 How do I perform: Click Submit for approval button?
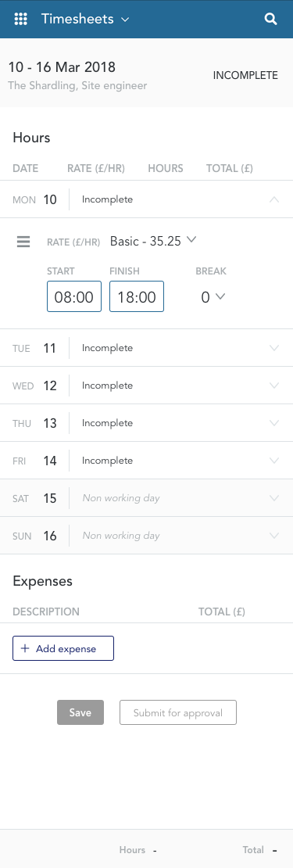tap(178, 712)
